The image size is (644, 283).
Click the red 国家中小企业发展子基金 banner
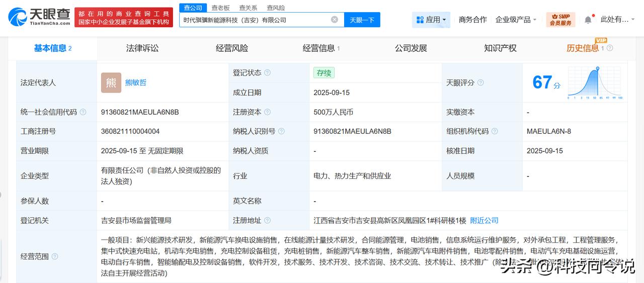pyautogui.click(x=124, y=18)
